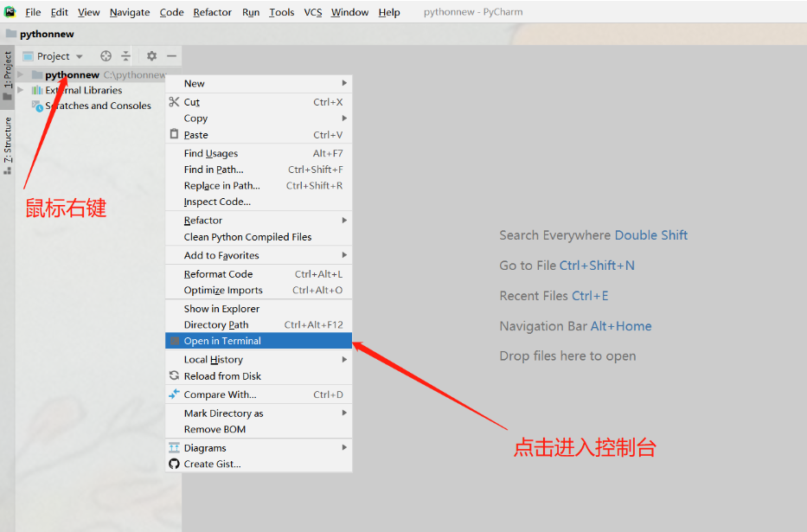Image resolution: width=807 pixels, height=532 pixels.
Task: Click the Project view window icon
Action: click(x=29, y=56)
